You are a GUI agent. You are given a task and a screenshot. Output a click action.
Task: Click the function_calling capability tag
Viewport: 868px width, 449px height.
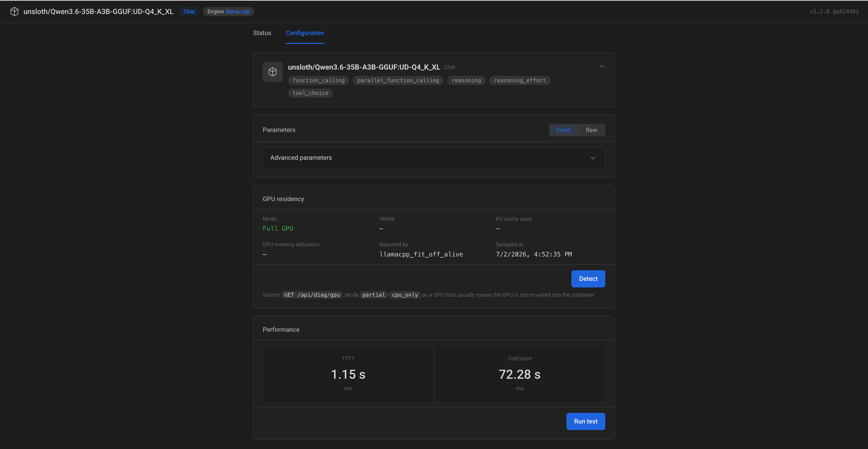(x=318, y=80)
